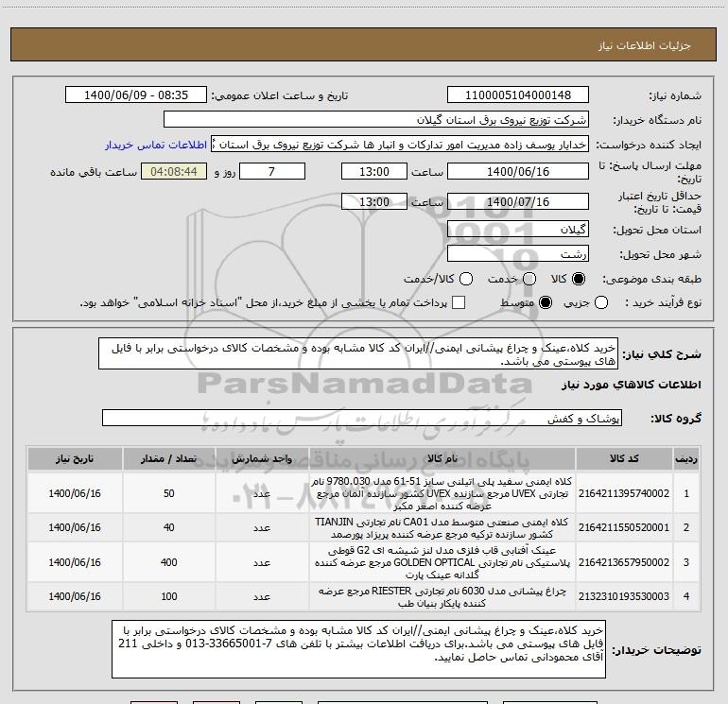Viewport: 728px width, 704px height.
Task: Open buyer contact information link
Action: [x=156, y=145]
